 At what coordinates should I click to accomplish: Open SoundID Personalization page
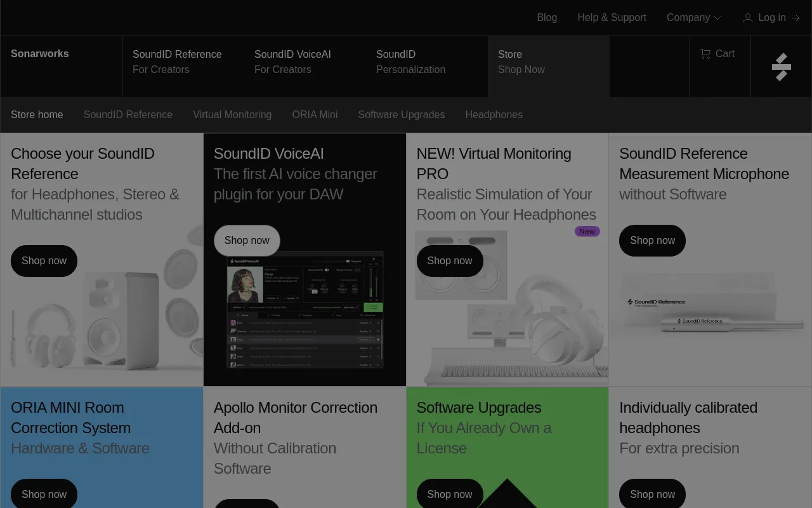[410, 62]
